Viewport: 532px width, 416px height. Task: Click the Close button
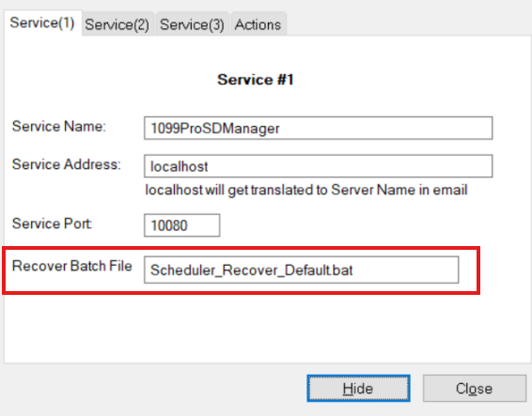[475, 389]
